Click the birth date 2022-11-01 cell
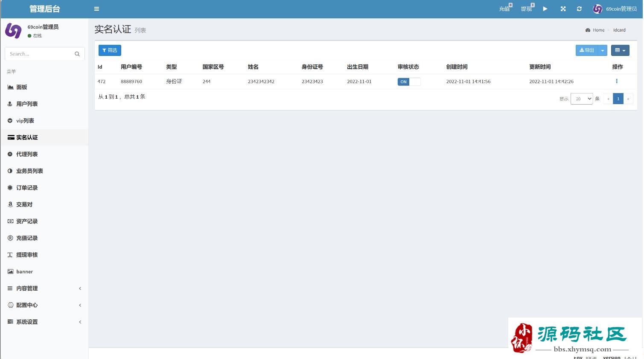Viewport: 644px width, 359px height. click(x=359, y=82)
